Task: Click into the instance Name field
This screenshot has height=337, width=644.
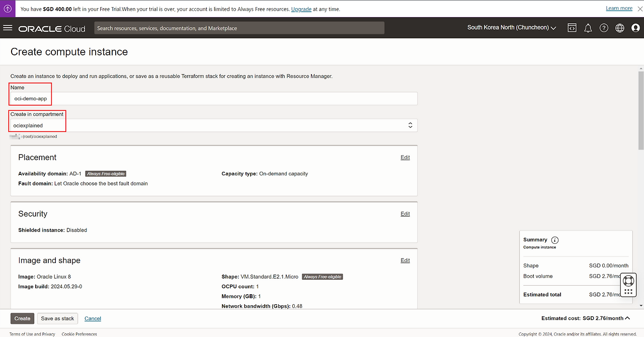Action: coord(214,99)
